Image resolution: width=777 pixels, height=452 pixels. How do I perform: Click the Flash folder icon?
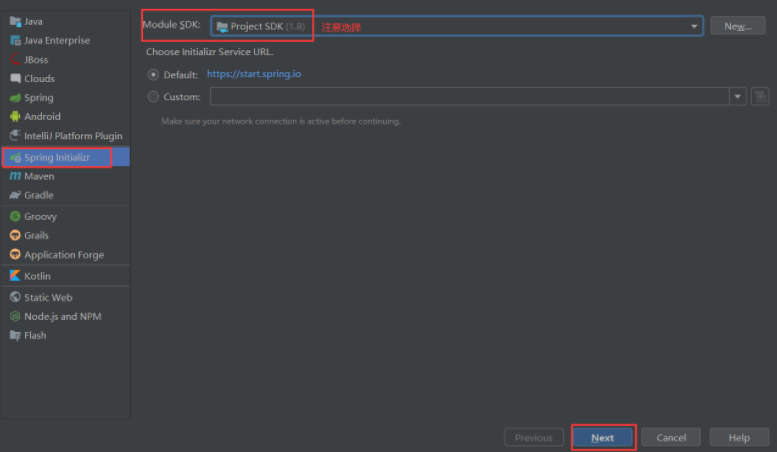click(x=15, y=336)
